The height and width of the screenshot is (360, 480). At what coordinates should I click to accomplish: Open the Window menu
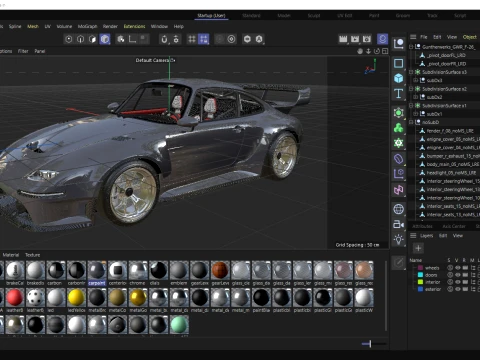point(159,26)
